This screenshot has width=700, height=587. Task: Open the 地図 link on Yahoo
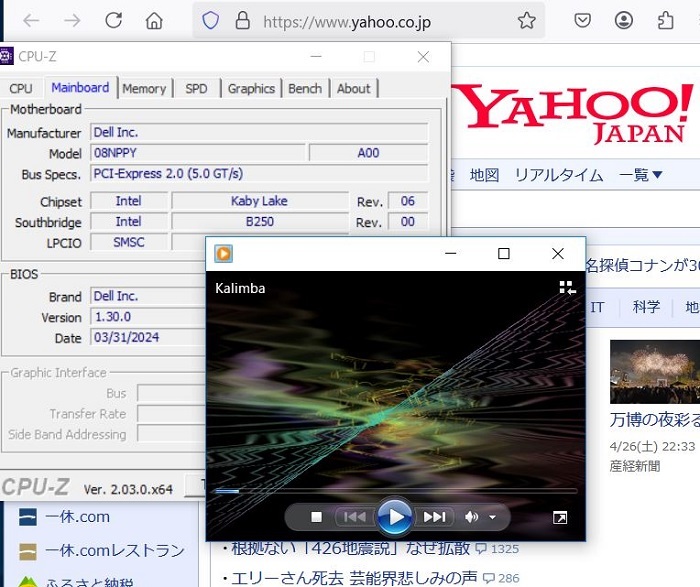coord(484,175)
